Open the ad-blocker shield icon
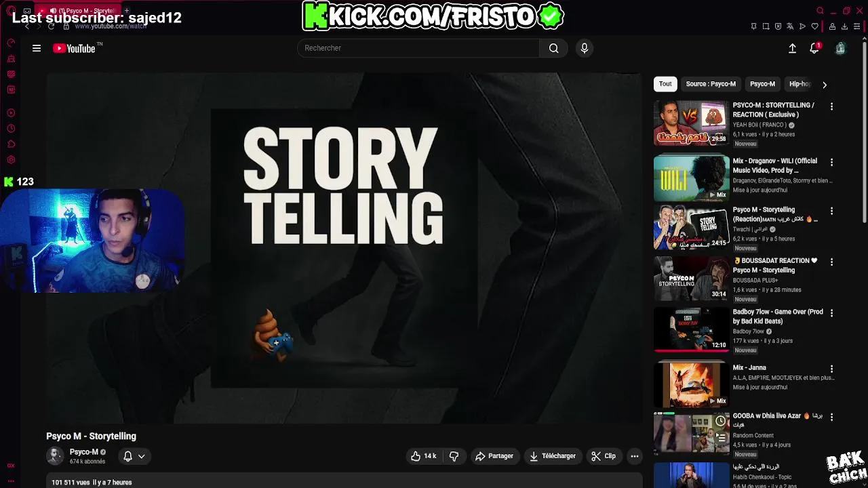The width and height of the screenshot is (868, 488). click(778, 26)
